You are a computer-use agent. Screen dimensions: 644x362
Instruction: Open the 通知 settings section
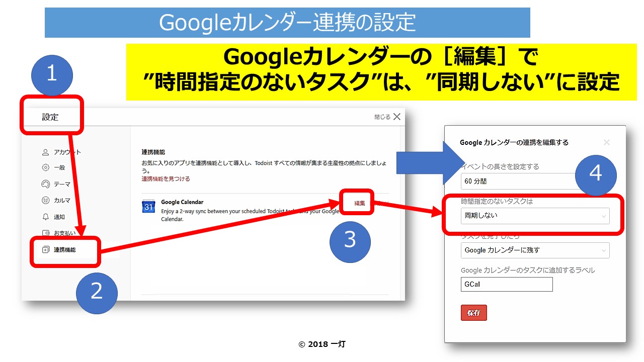point(59,217)
